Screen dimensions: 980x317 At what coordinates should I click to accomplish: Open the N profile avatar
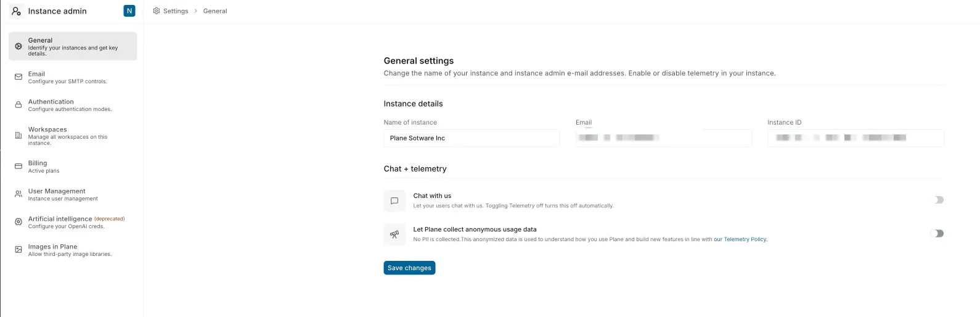point(129,11)
